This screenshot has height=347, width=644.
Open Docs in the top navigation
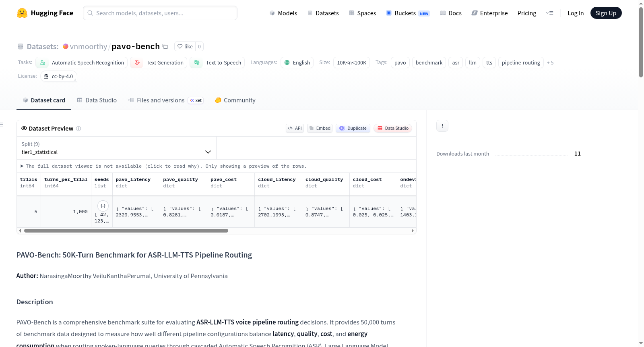coord(451,13)
